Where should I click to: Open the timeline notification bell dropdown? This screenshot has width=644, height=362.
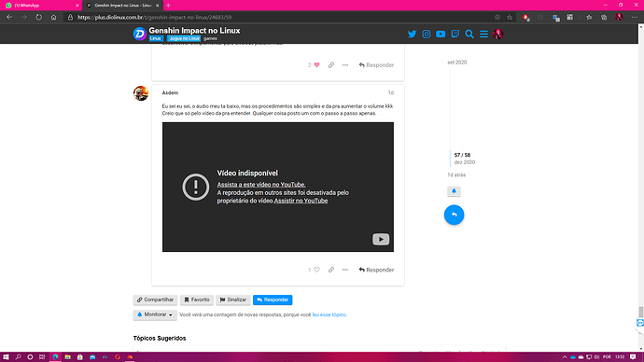pos(454,191)
